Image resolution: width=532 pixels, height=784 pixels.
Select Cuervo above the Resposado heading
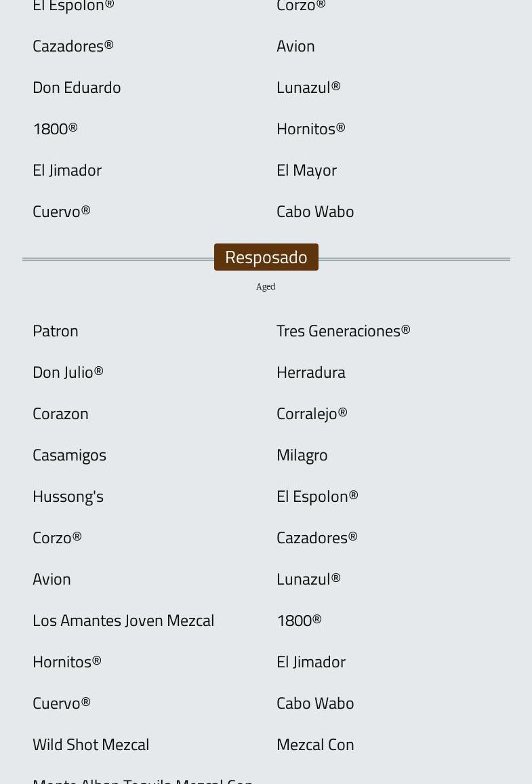pyautogui.click(x=61, y=212)
